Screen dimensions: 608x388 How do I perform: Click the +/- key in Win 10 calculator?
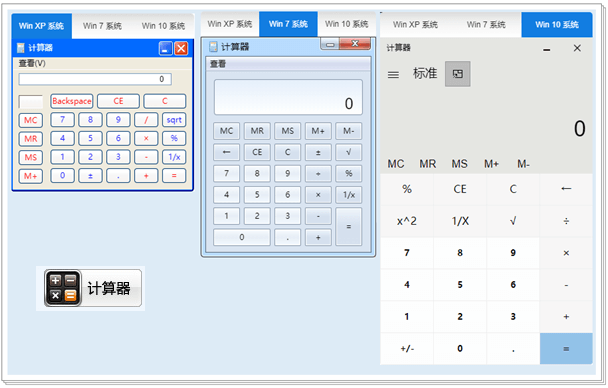407,348
